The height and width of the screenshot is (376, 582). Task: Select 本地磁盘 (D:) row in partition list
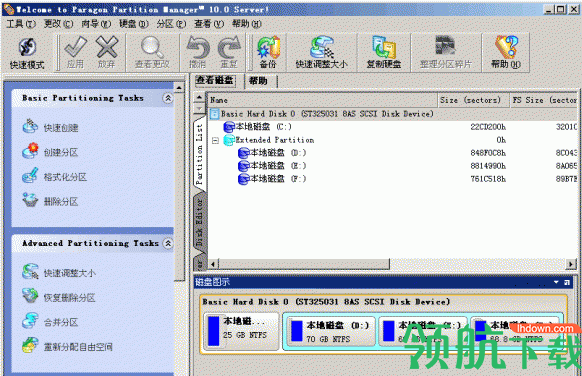(393, 153)
